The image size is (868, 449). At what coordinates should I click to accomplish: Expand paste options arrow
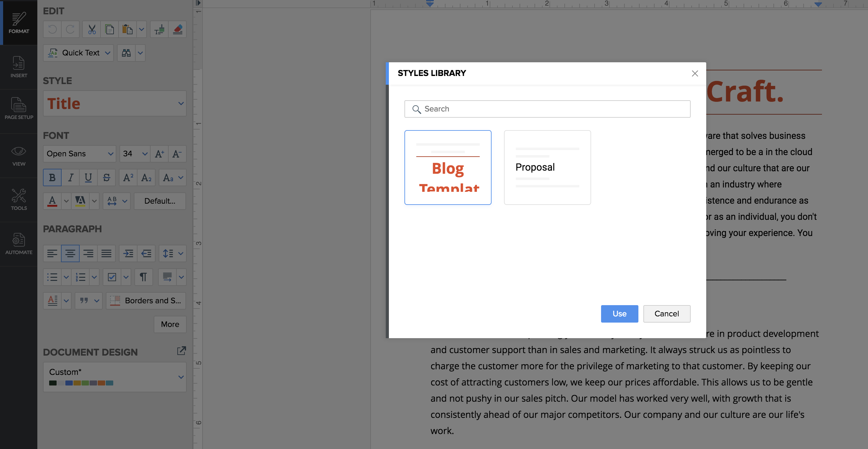[142, 29]
